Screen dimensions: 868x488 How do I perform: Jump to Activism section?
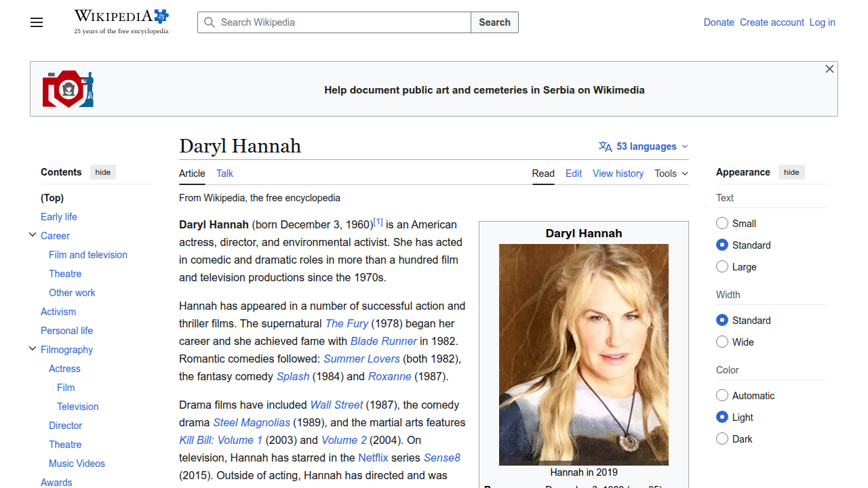[x=58, y=312]
